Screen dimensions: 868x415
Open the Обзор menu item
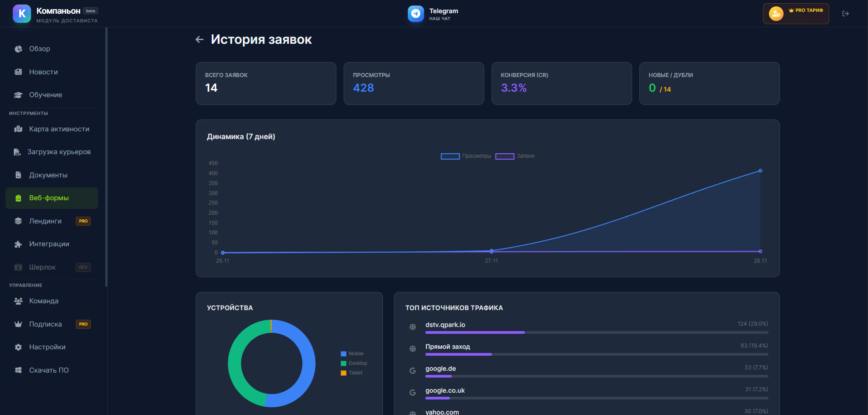tap(40, 49)
